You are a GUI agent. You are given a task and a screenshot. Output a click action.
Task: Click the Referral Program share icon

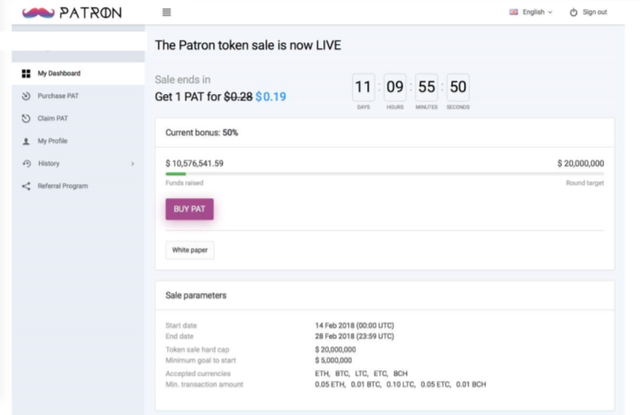[x=26, y=186]
